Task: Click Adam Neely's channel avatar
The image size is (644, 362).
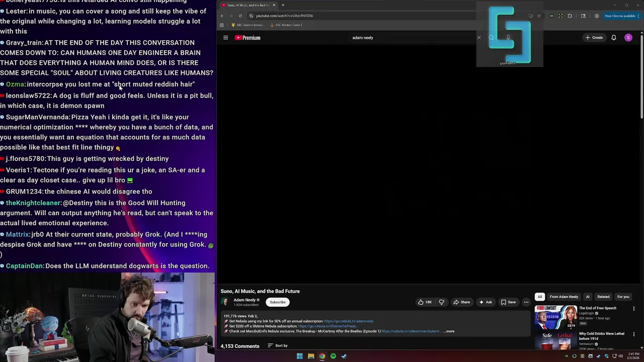Action: (x=225, y=302)
